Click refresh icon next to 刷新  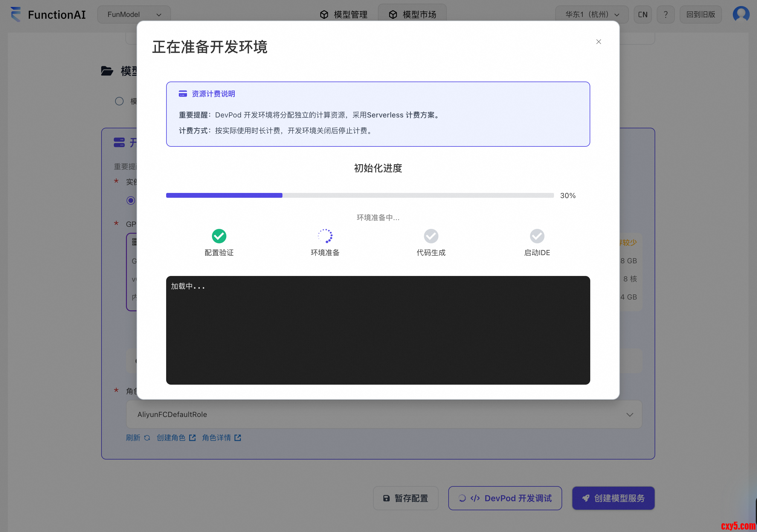click(147, 438)
